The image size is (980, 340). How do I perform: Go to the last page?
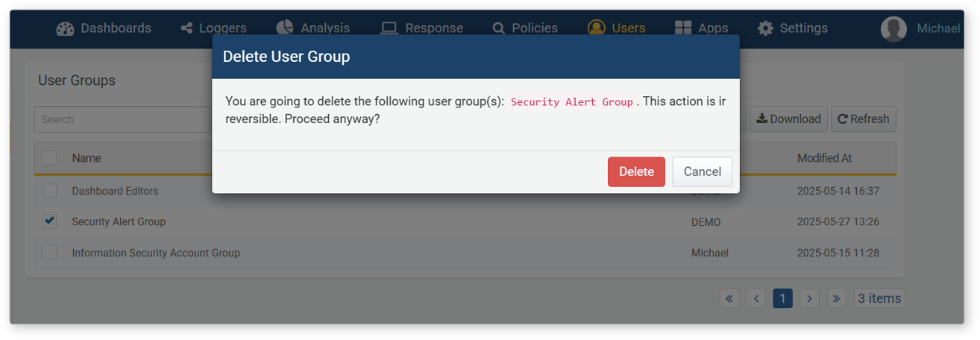836,298
